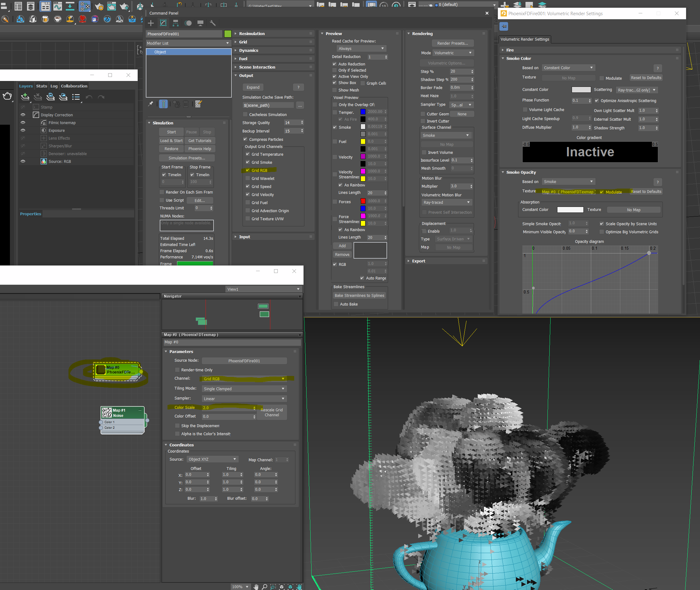Click Bake Streamlines to Splines button

359,295
